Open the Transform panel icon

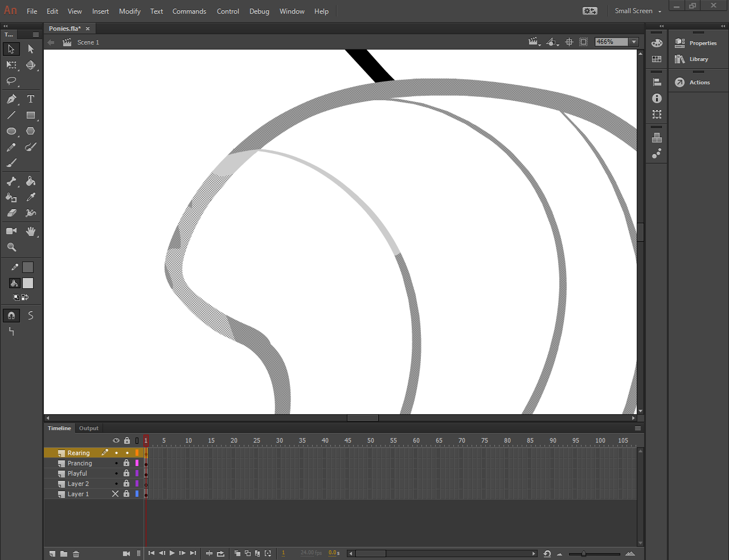(657, 114)
